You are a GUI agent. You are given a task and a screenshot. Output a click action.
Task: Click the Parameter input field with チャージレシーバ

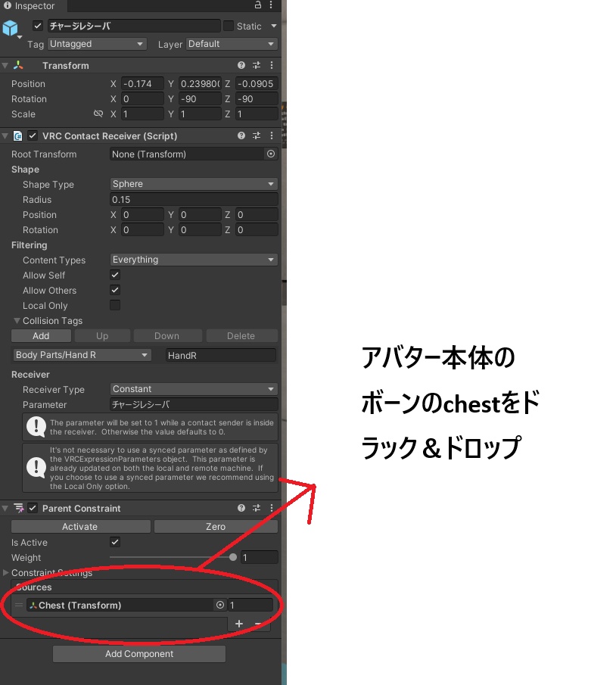[193, 404]
